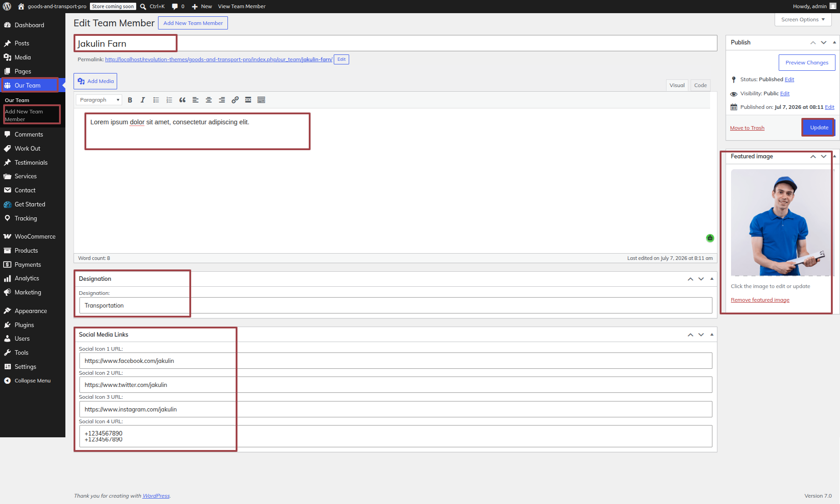Click the permalink Edit button
Screen dimensions: 840x504
[x=341, y=59]
